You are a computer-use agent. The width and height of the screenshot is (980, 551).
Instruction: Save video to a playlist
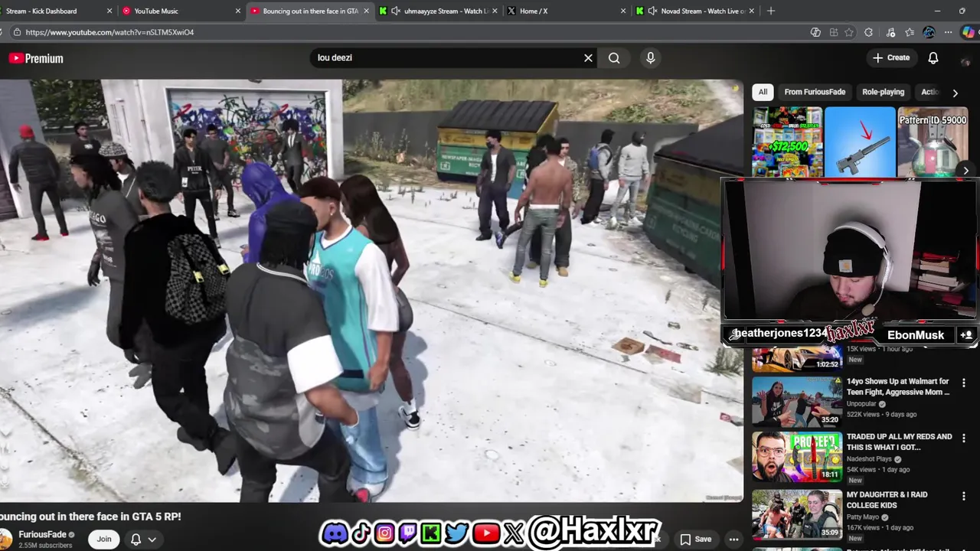click(696, 539)
